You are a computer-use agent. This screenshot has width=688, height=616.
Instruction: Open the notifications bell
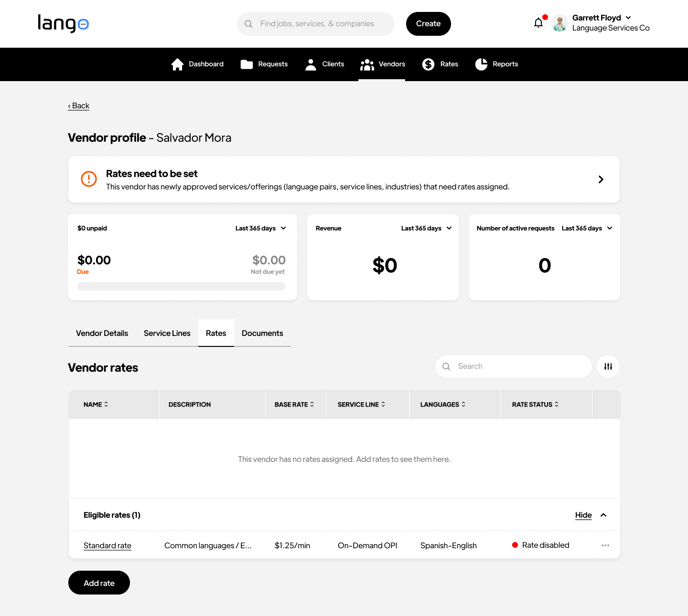tap(538, 23)
